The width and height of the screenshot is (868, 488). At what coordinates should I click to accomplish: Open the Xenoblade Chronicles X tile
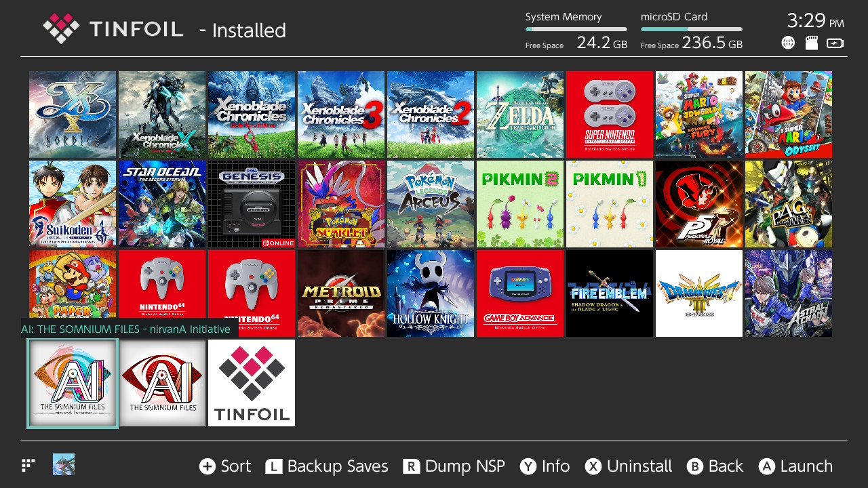[x=162, y=115]
